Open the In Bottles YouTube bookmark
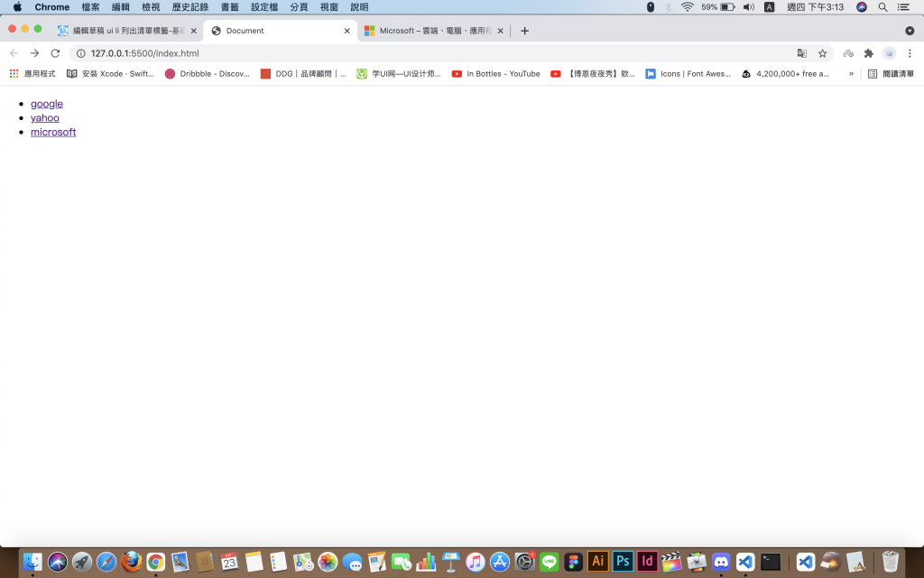The image size is (924, 578). pos(495,74)
